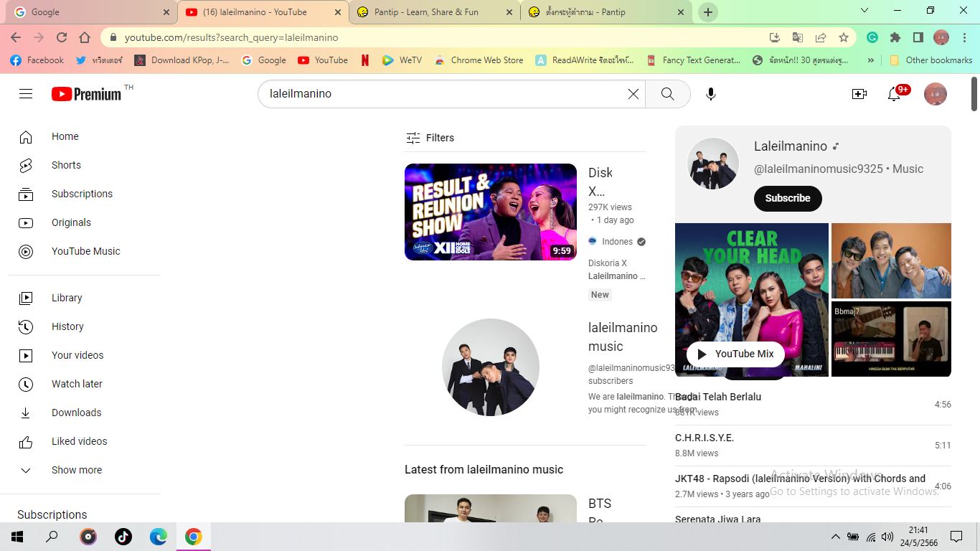
Task: Clear the search box with the X icon
Action: [x=633, y=94]
